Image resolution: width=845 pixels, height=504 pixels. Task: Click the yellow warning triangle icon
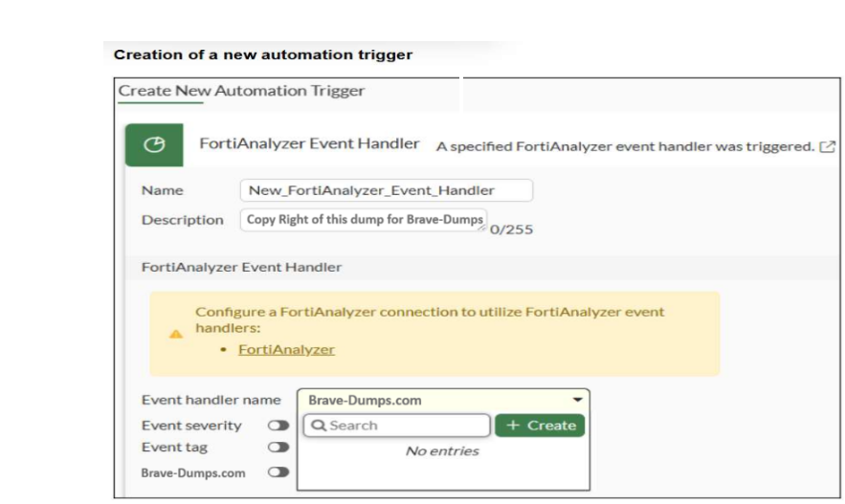point(175,334)
